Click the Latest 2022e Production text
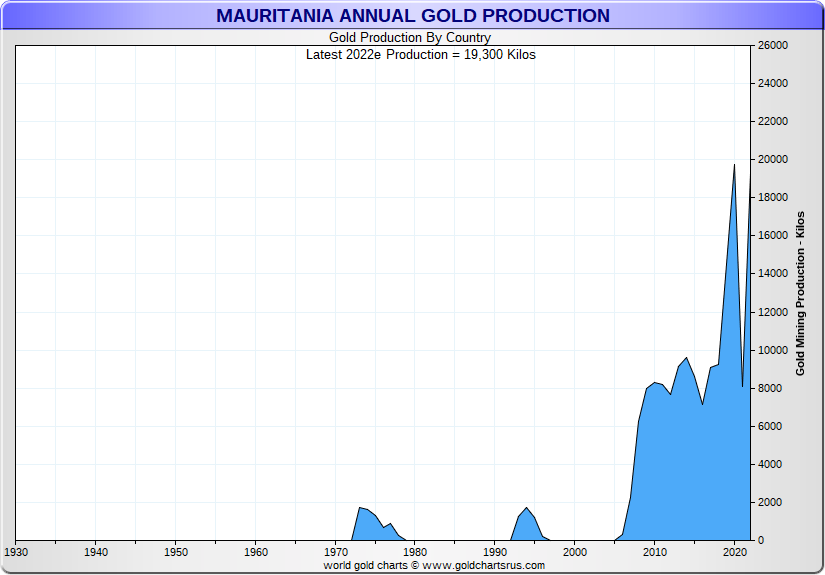 tap(420, 55)
